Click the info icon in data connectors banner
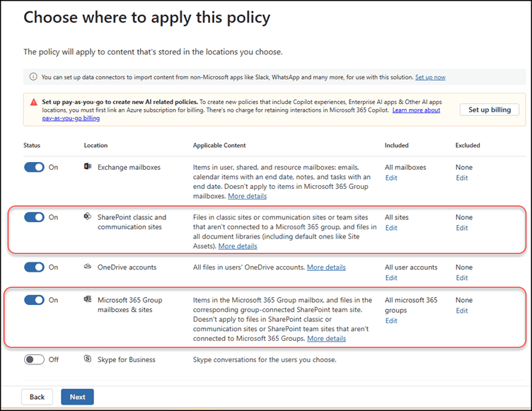This screenshot has width=532, height=411. (33, 76)
